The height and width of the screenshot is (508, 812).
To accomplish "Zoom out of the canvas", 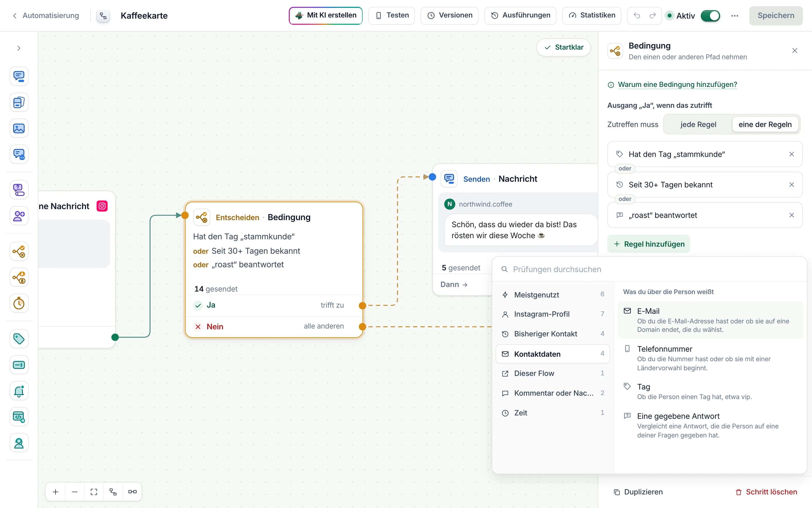I will point(75,492).
